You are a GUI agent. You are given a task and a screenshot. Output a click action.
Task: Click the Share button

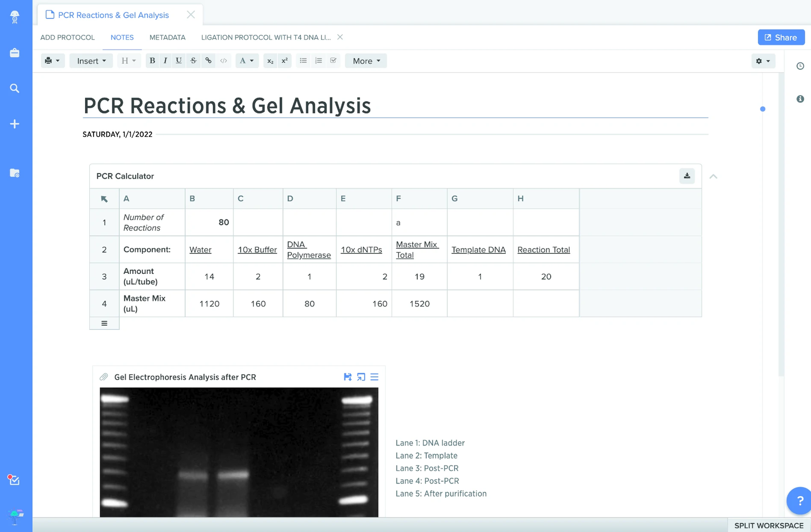[781, 37]
